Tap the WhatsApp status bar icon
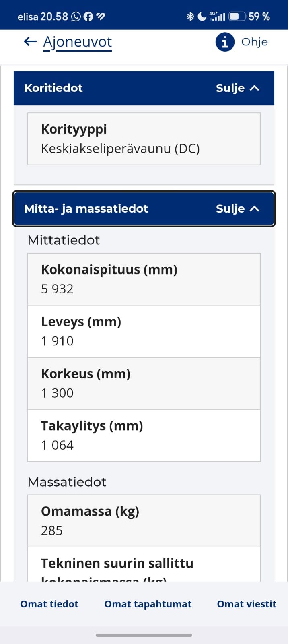This screenshot has width=288, height=644. (x=76, y=17)
